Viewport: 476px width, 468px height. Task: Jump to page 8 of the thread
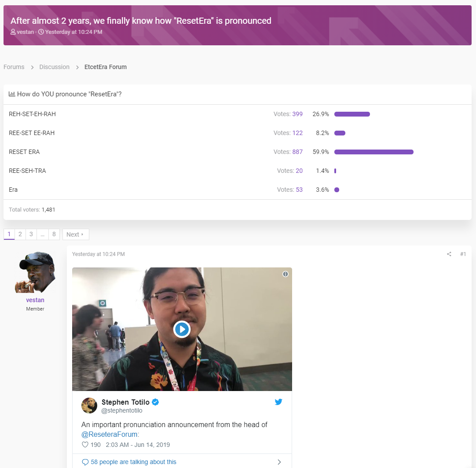[x=54, y=234]
